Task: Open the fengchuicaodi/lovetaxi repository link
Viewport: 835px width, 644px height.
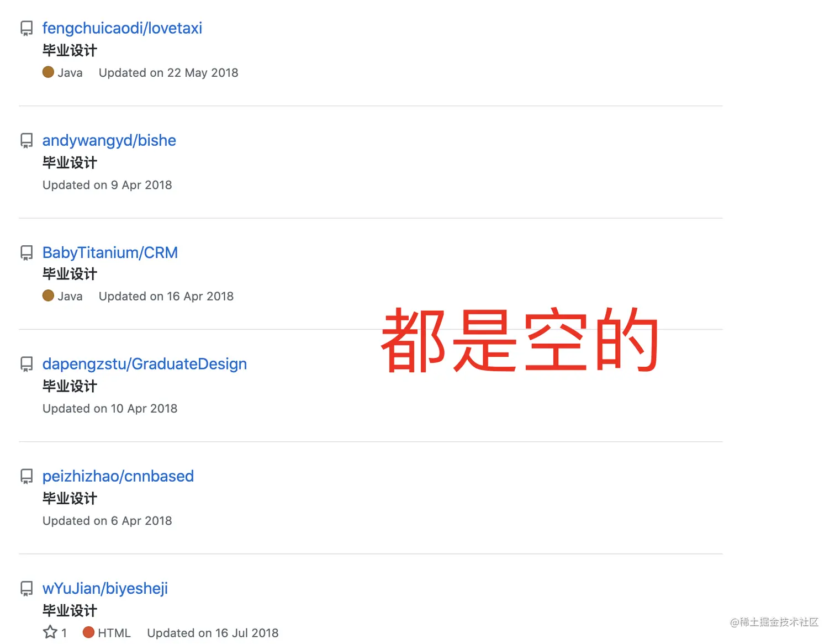Action: tap(122, 28)
